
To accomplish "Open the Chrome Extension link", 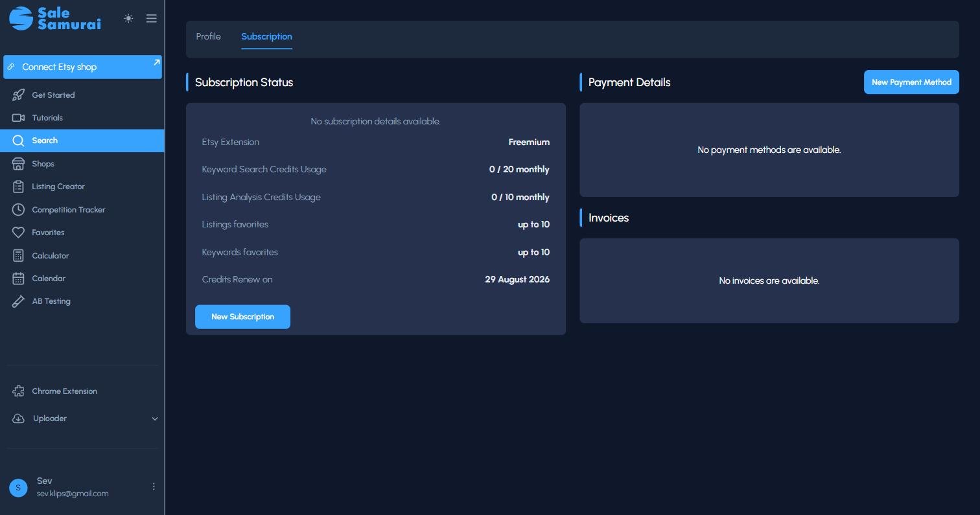I will coord(82,391).
